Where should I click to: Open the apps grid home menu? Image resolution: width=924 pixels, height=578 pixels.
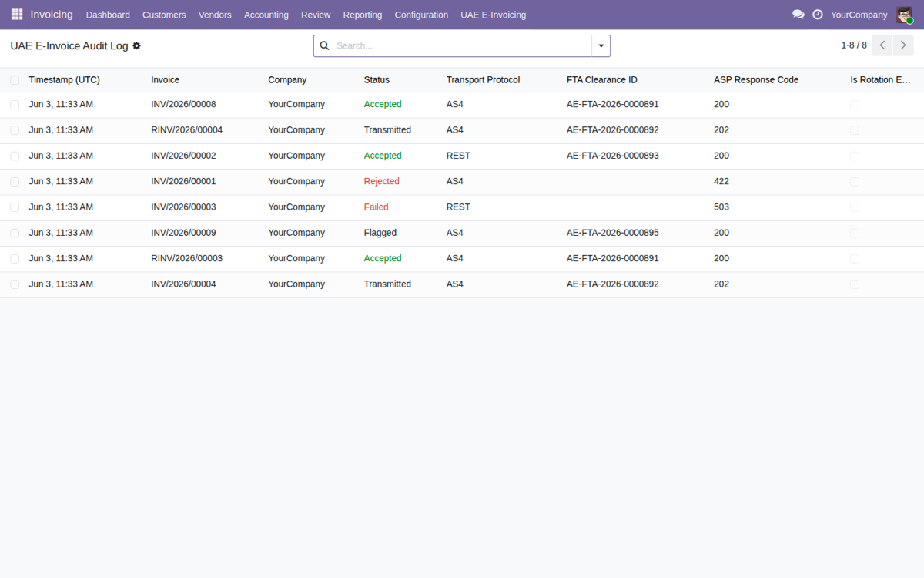click(17, 15)
